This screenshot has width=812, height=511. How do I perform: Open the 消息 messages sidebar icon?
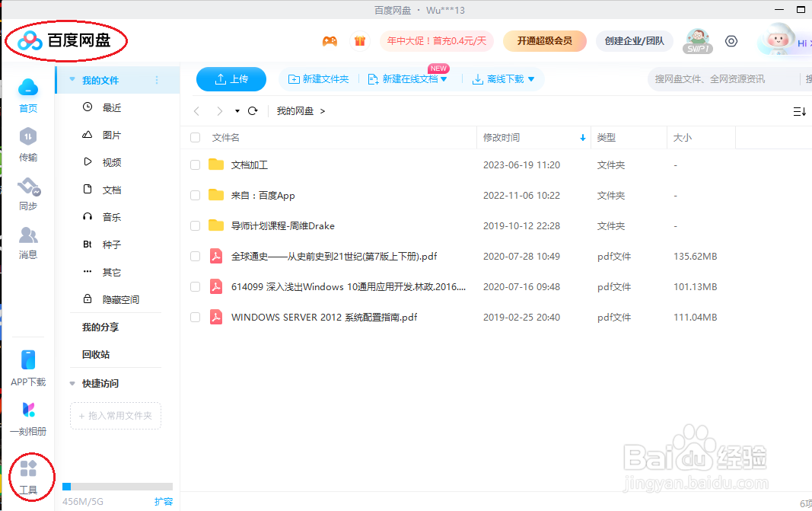point(28,242)
